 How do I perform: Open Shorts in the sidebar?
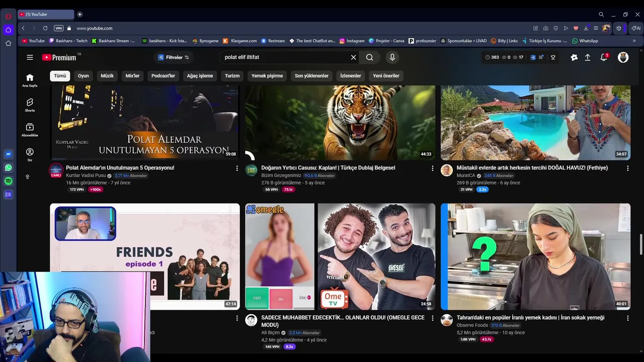(30, 105)
